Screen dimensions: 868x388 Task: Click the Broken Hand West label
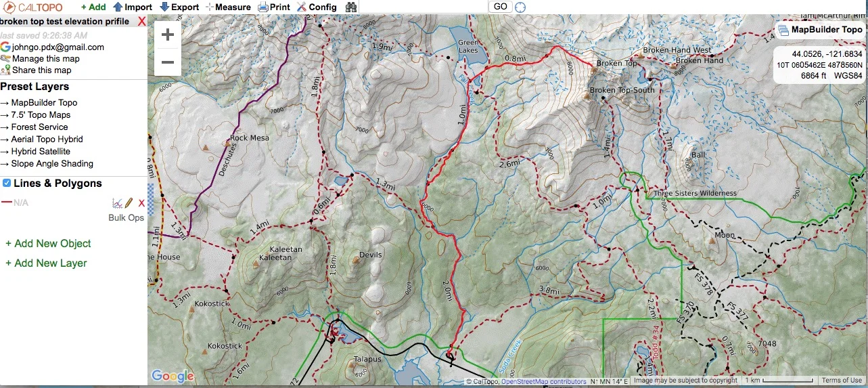tap(677, 50)
